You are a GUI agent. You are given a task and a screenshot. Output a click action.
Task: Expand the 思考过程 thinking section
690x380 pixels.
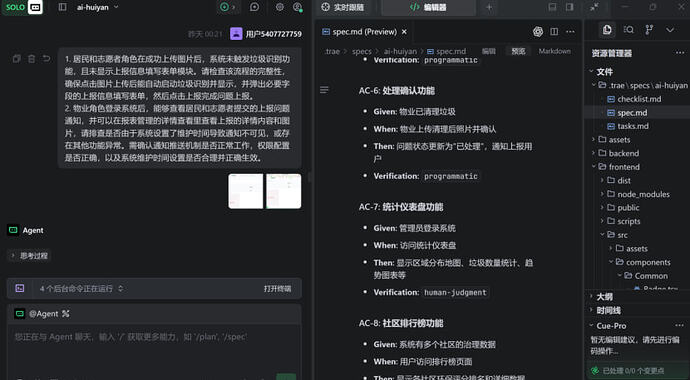point(29,256)
